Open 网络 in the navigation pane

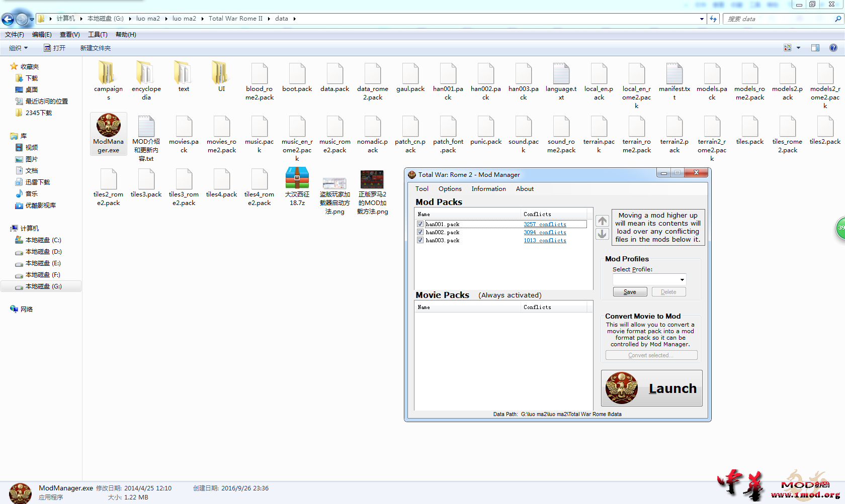27,310
